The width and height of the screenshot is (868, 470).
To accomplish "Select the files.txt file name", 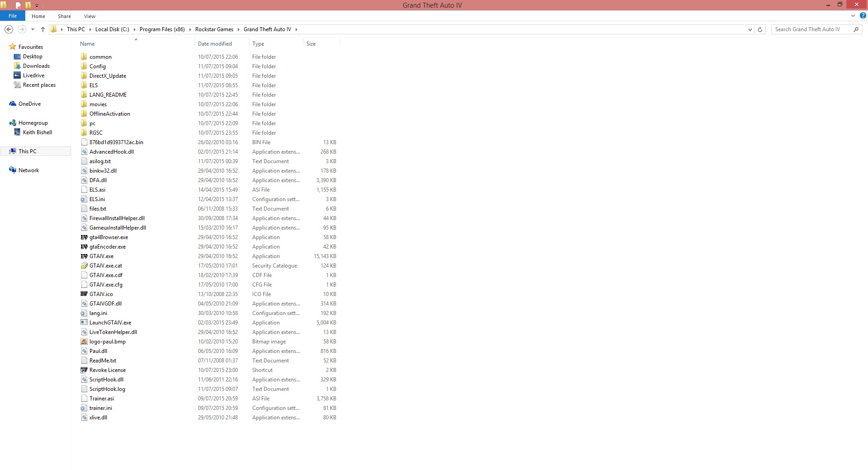I will [98, 209].
